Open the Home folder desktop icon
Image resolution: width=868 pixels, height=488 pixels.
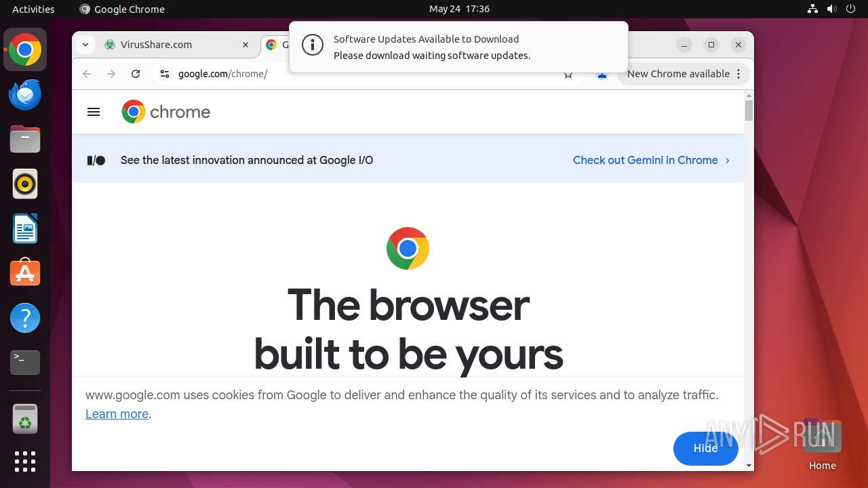[822, 445]
